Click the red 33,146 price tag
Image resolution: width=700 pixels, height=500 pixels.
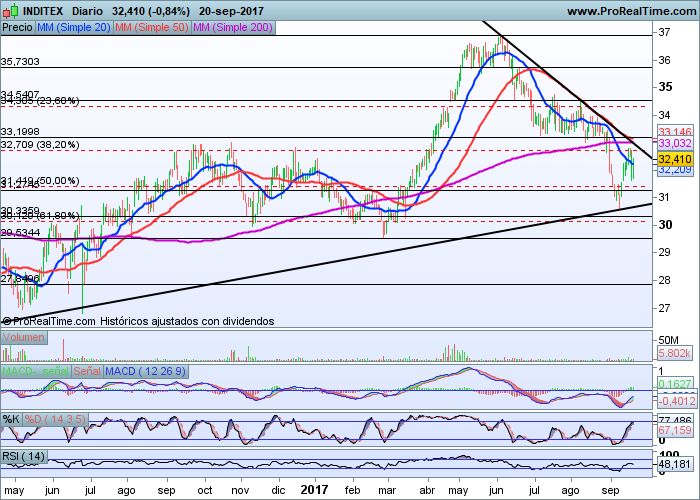[675, 131]
